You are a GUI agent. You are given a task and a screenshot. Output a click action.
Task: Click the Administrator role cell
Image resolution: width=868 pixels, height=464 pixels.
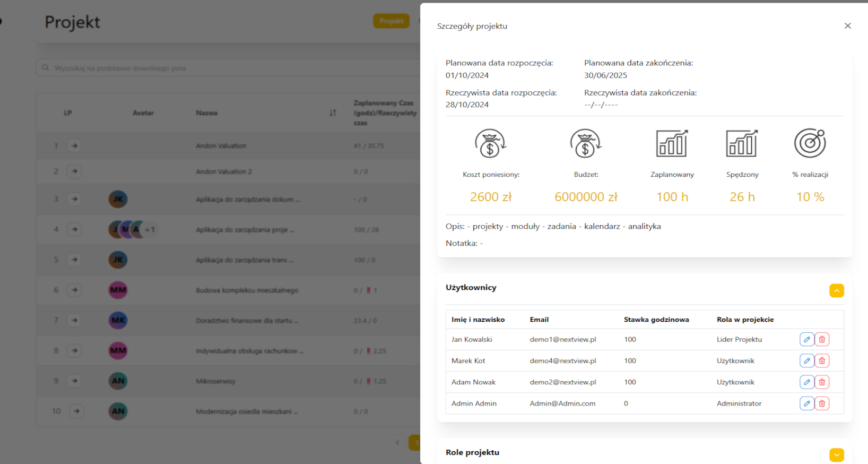pyautogui.click(x=739, y=403)
